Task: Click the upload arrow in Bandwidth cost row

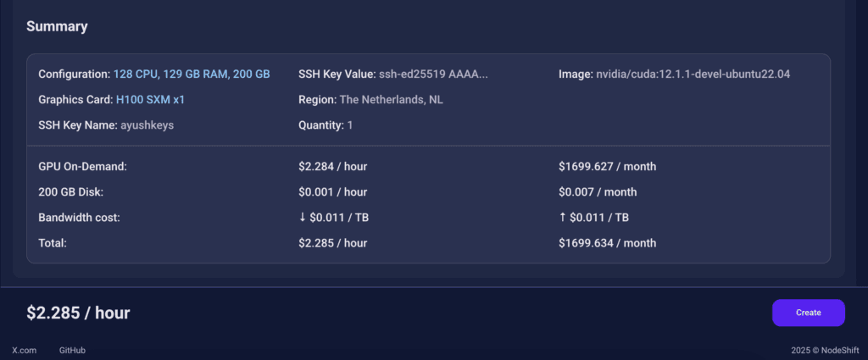Action: point(562,218)
